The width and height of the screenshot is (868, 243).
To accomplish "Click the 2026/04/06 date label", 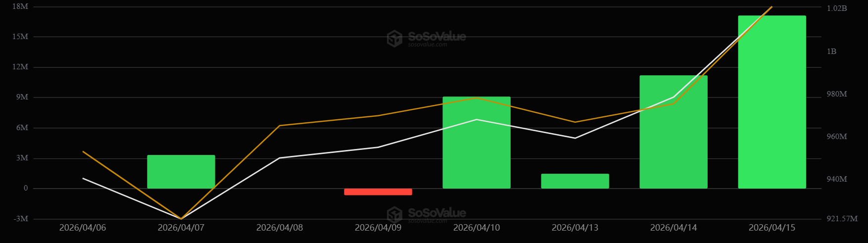I will [x=83, y=228].
